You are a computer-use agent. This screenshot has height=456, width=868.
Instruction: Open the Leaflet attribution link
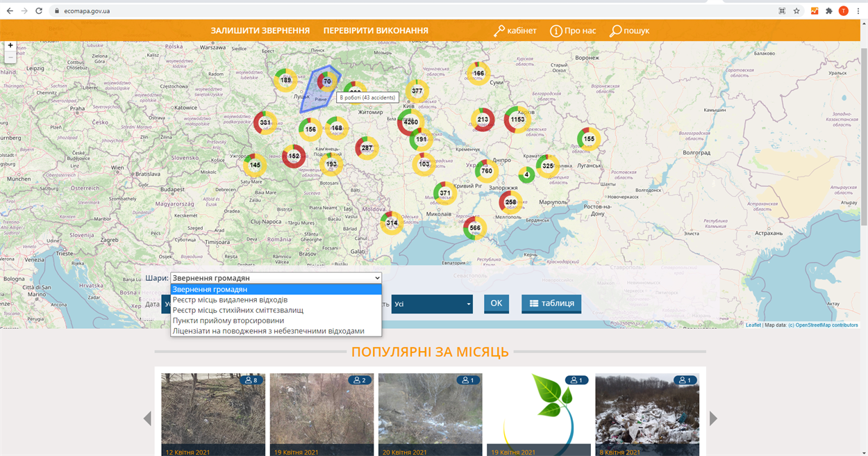(753, 325)
